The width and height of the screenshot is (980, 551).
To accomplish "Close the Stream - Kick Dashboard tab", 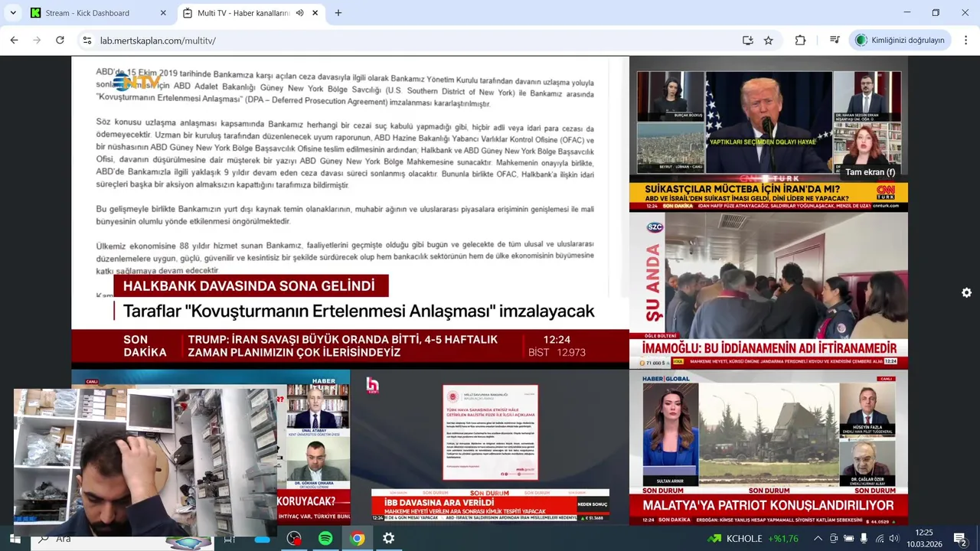I will click(163, 13).
